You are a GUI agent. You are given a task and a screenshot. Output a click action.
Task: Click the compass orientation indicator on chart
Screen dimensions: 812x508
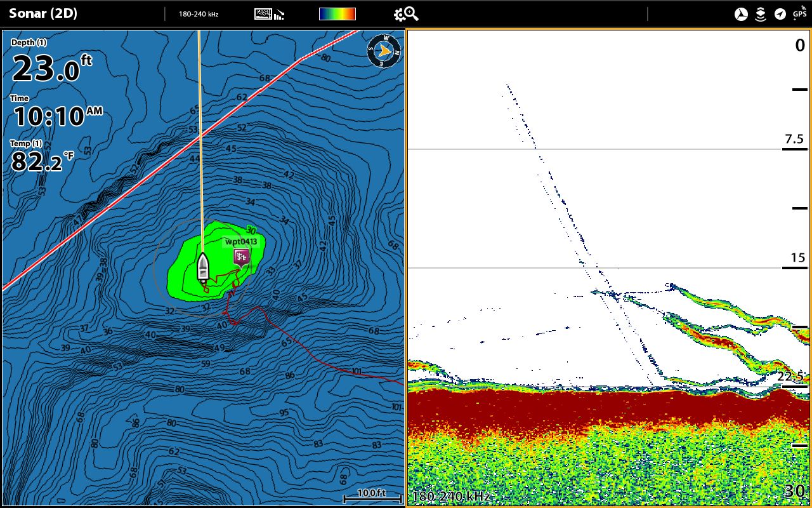[x=384, y=51]
